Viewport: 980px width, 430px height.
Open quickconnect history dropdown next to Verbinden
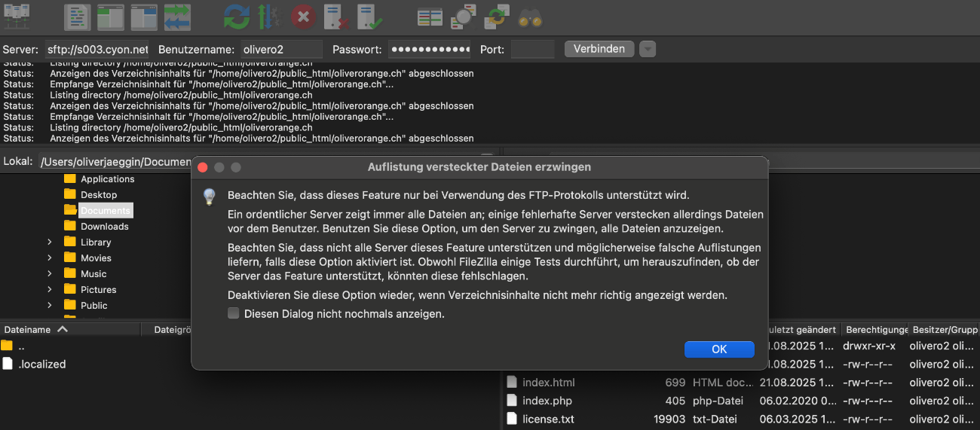648,49
